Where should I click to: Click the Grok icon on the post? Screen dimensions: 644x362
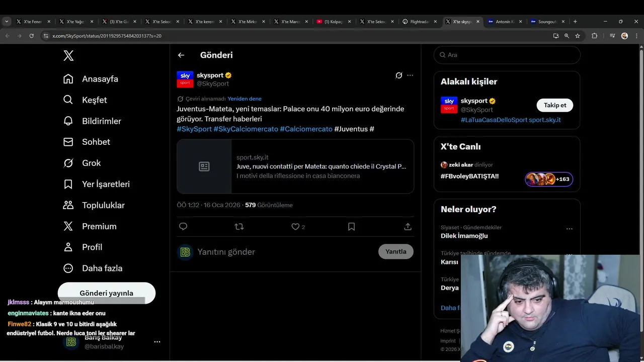tap(398, 75)
